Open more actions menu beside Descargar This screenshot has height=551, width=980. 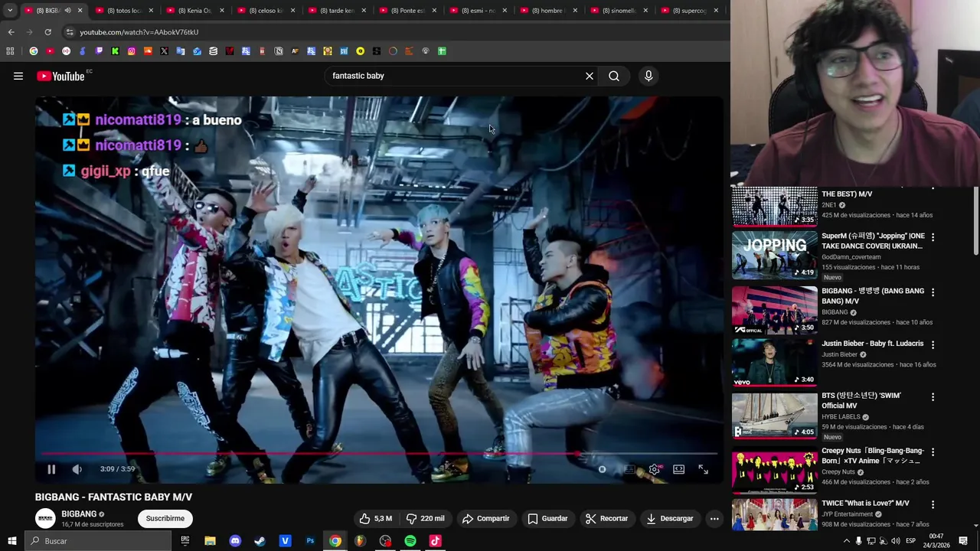(714, 518)
